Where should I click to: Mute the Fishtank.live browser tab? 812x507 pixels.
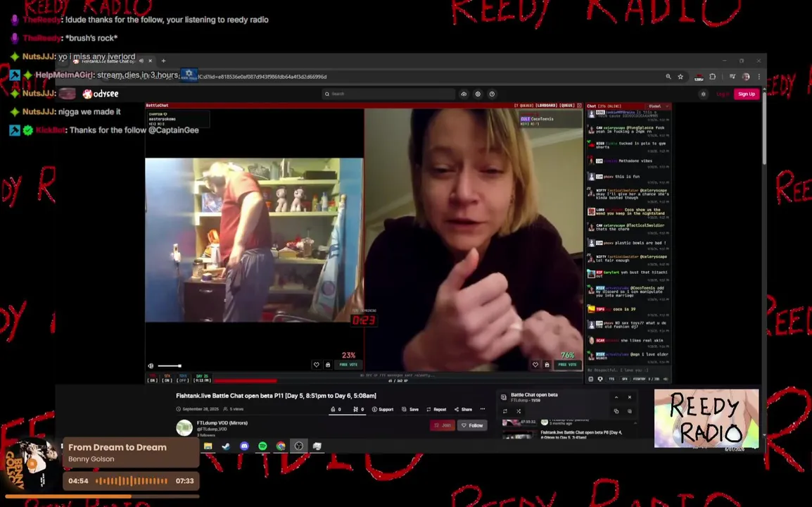coord(141,61)
